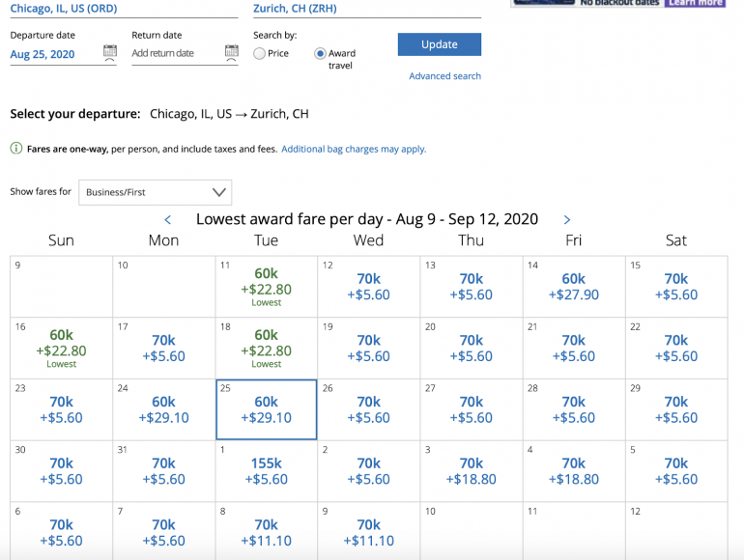Expand the Business/First fares dropdown

(x=155, y=192)
